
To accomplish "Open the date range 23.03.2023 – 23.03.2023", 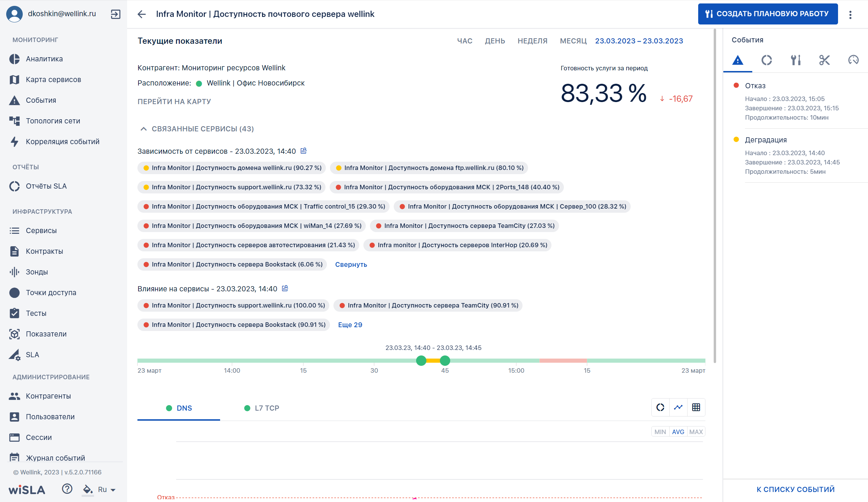I will pyautogui.click(x=639, y=41).
